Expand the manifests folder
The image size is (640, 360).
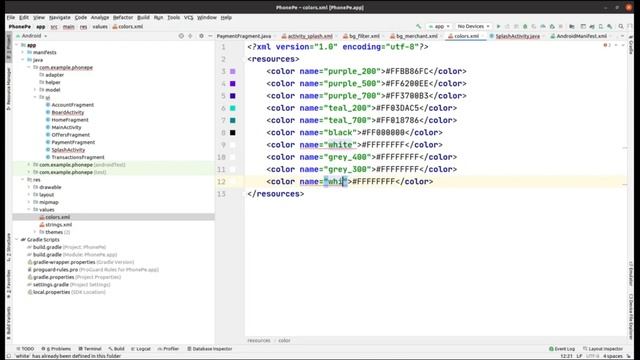(x=23, y=52)
